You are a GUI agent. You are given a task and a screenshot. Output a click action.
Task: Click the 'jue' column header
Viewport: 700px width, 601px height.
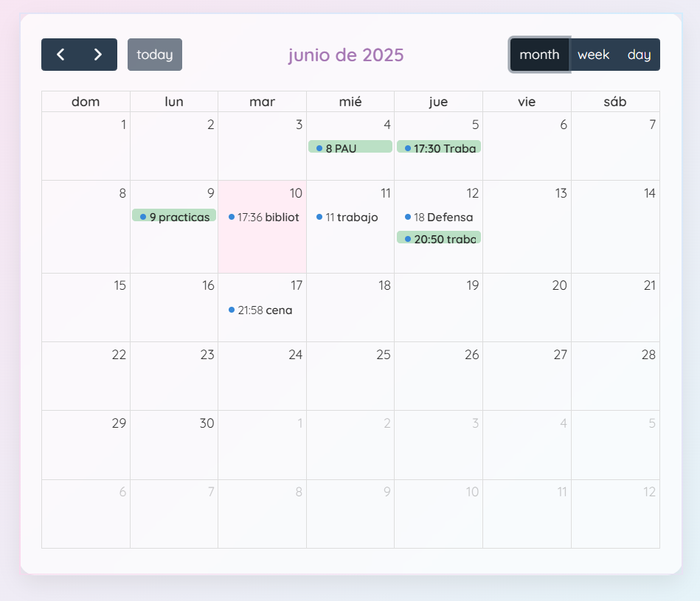click(438, 102)
